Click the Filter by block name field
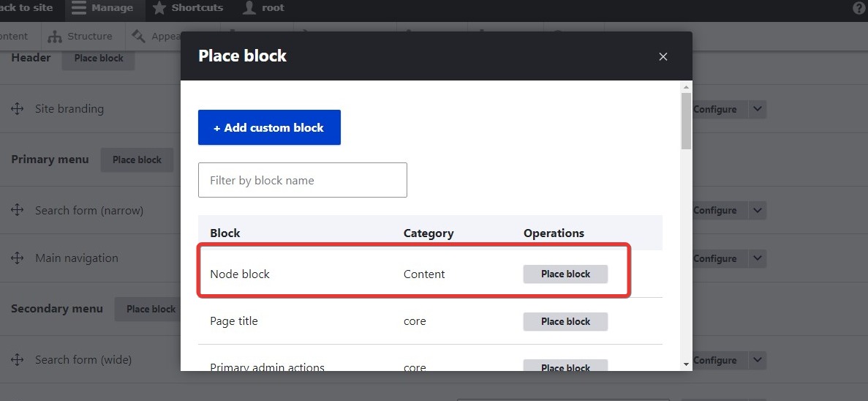 point(302,180)
